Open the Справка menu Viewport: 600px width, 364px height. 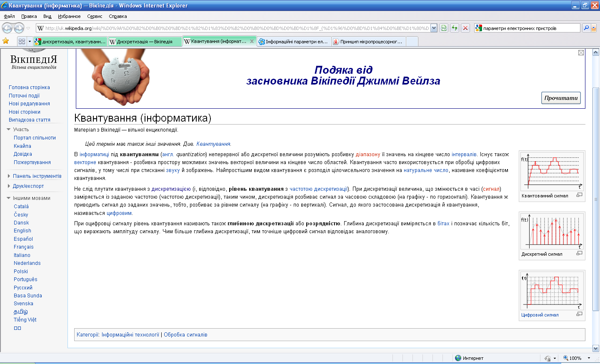point(118,16)
